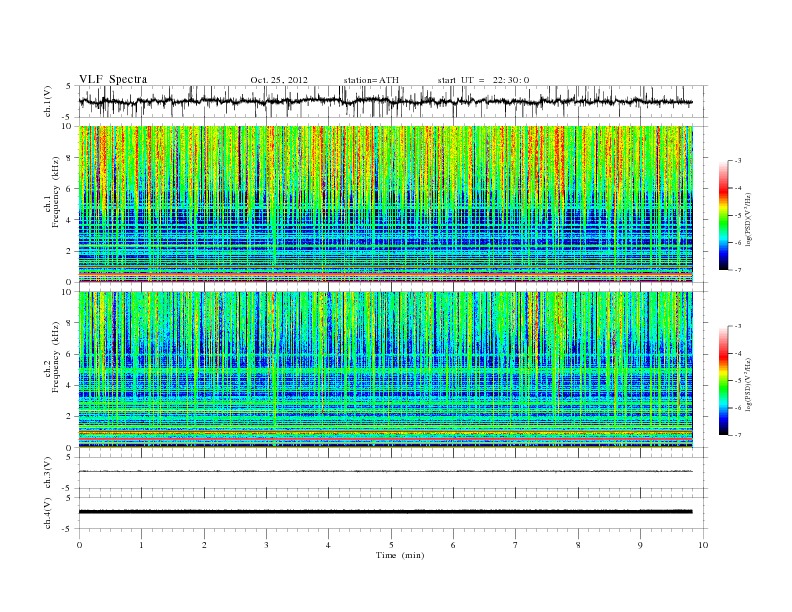Click the "2" kHz tick on ch.1 frequency axis

point(70,251)
